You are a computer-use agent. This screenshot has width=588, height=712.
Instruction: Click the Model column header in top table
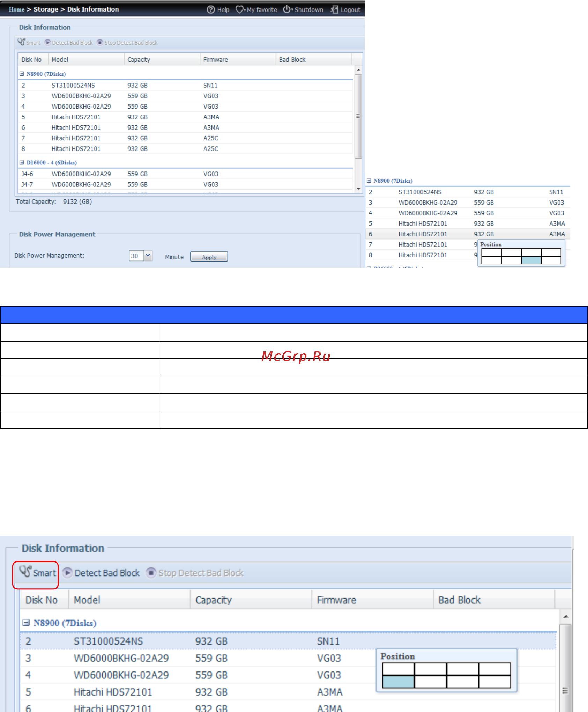(x=86, y=59)
